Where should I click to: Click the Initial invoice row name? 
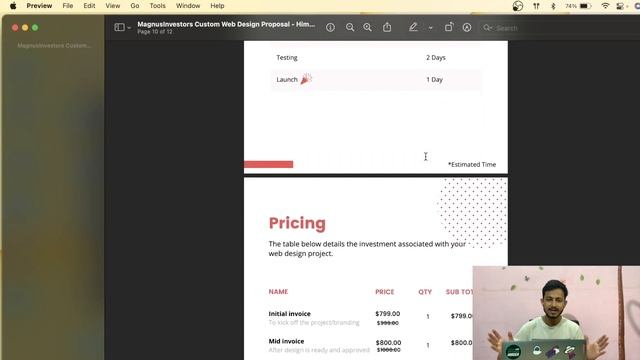289,313
